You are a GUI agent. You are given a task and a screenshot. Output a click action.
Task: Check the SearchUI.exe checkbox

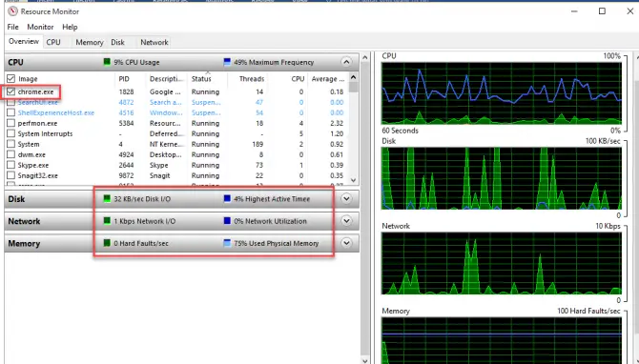[11, 102]
